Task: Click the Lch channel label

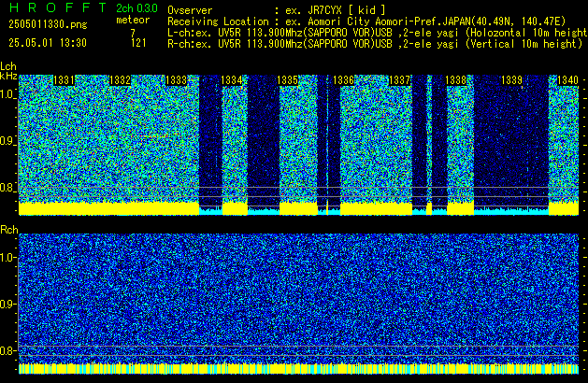Action: (8, 66)
